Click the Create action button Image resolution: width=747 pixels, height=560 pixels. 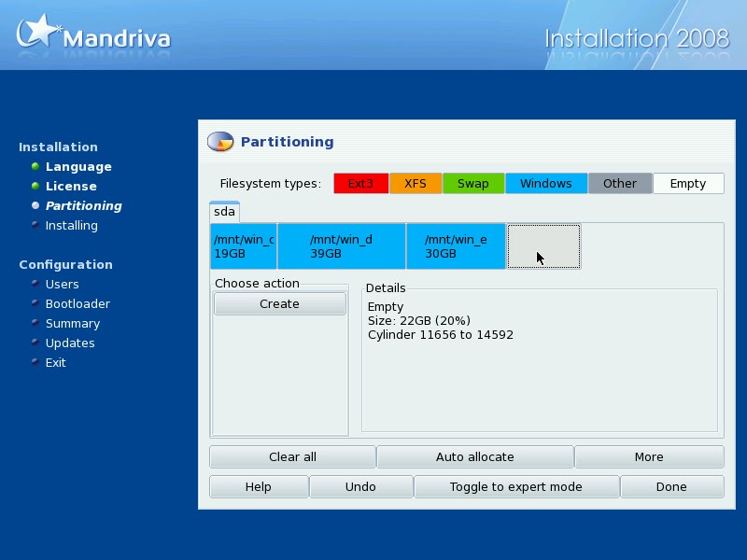(x=279, y=304)
